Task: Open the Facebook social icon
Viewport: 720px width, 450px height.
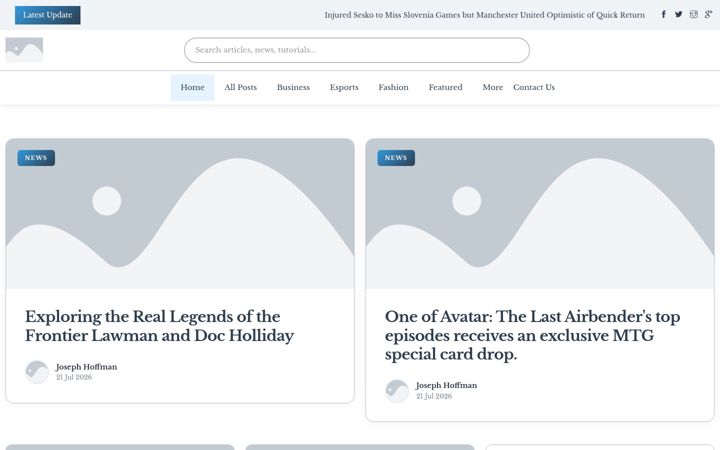Action: coord(664,14)
